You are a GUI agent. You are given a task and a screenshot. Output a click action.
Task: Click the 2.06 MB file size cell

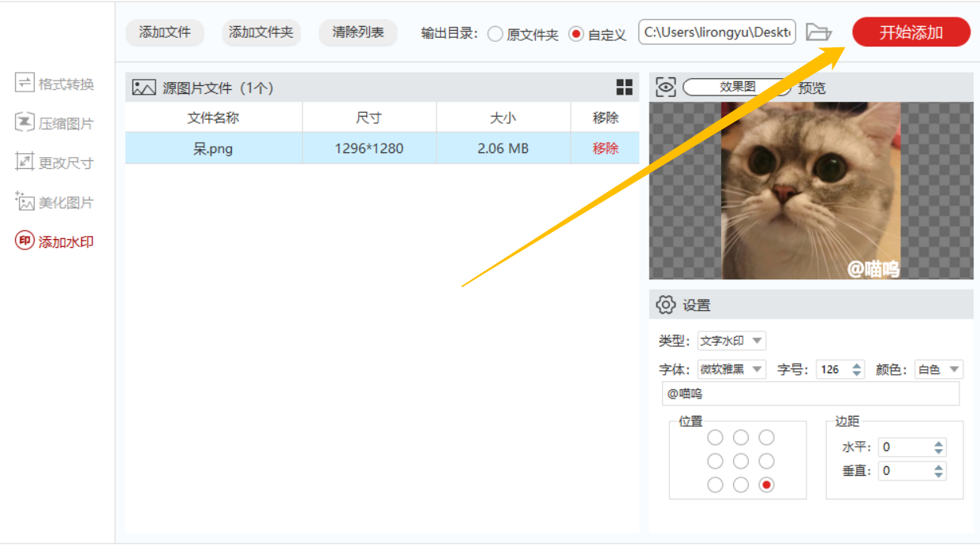(503, 148)
